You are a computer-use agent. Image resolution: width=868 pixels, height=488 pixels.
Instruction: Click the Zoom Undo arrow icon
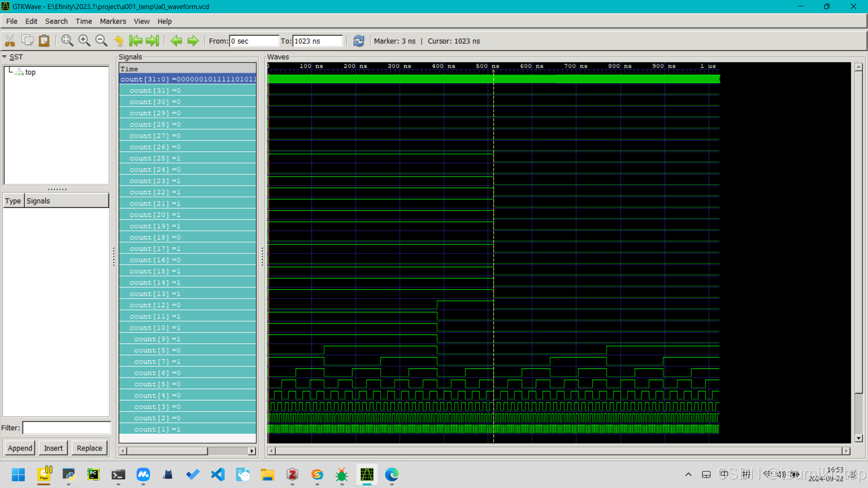tap(118, 41)
